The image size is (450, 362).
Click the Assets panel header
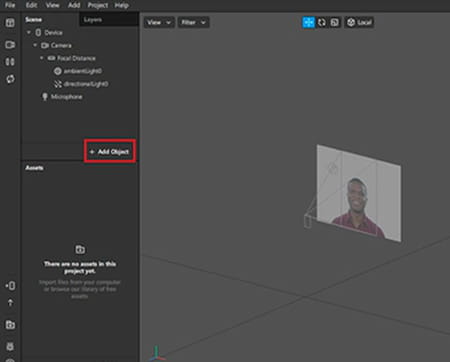[34, 168]
